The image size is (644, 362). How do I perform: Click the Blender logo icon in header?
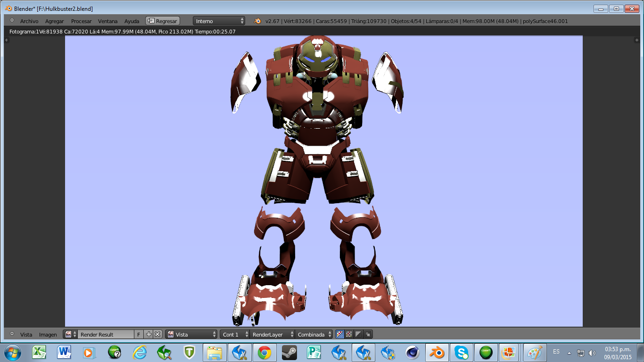(258, 21)
